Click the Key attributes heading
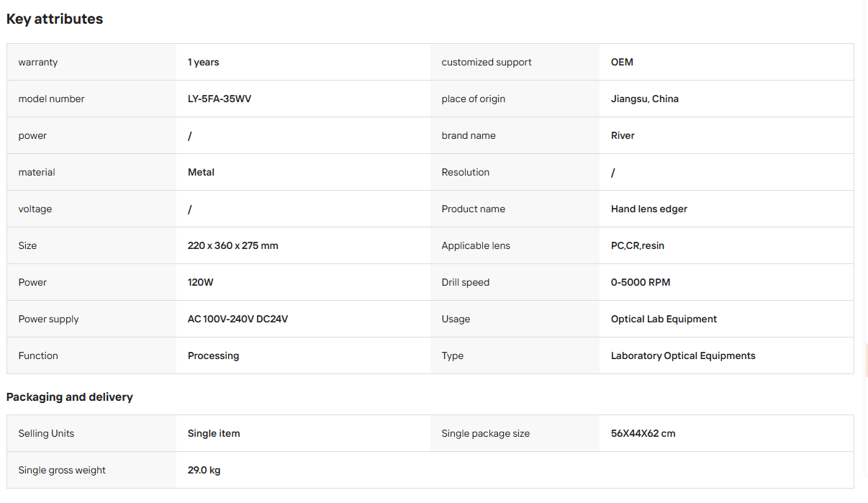868x503 pixels. [55, 19]
